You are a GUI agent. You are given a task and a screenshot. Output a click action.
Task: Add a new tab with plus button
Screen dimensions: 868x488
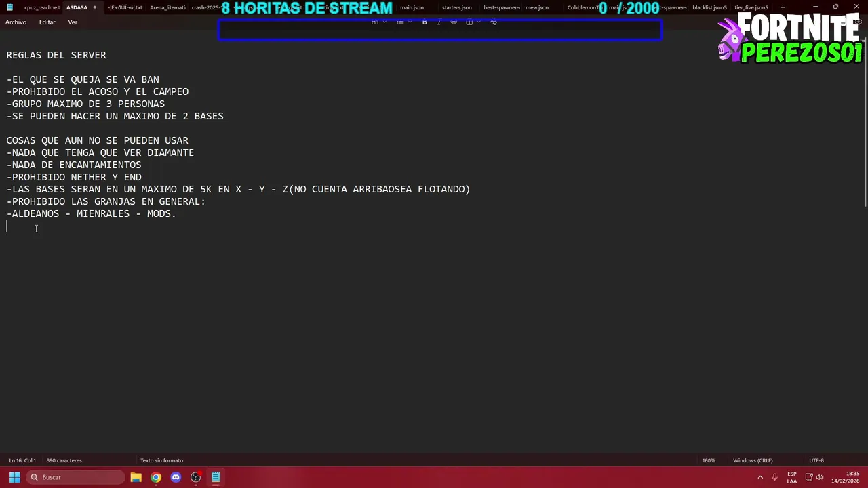pos(783,7)
